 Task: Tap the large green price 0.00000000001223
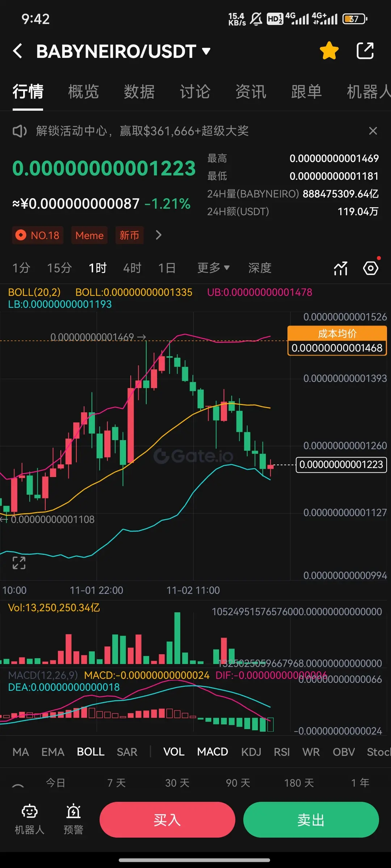click(104, 169)
